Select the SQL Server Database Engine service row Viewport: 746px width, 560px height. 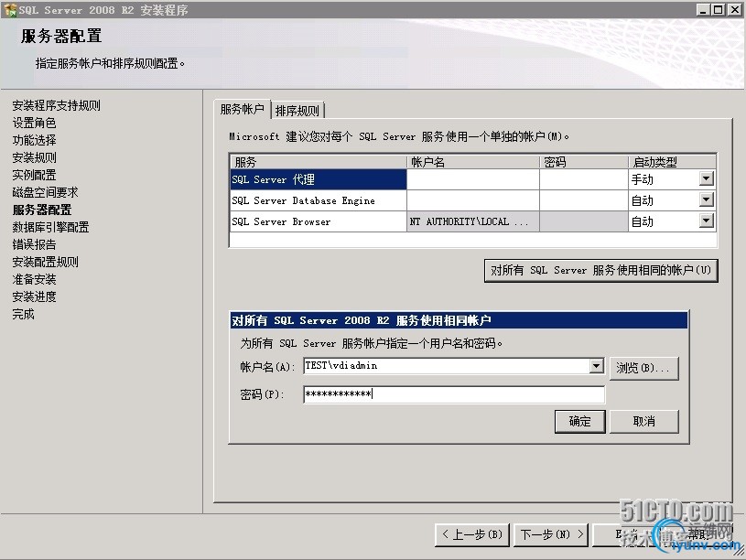click(x=318, y=200)
